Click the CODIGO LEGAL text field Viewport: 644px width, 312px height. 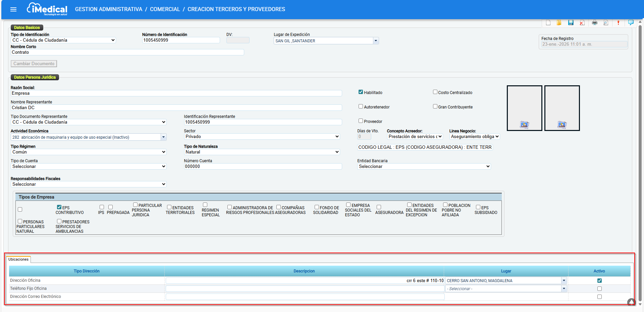click(425, 147)
